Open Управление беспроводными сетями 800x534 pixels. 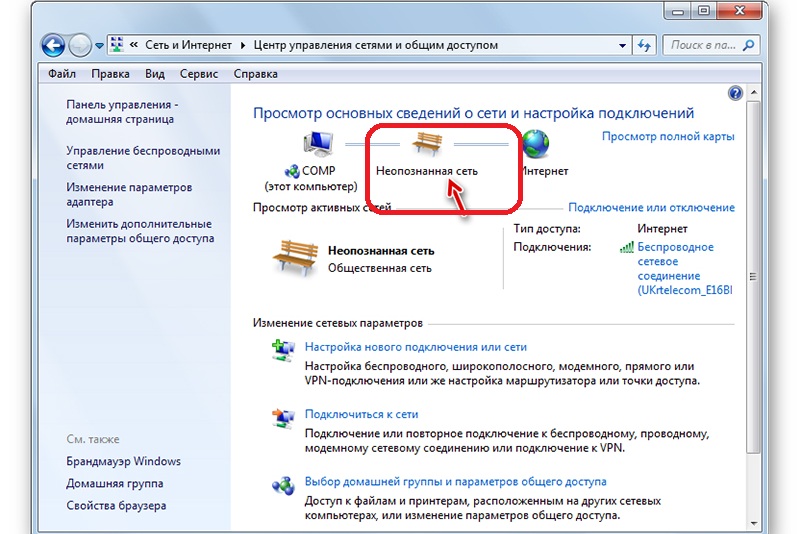143,158
